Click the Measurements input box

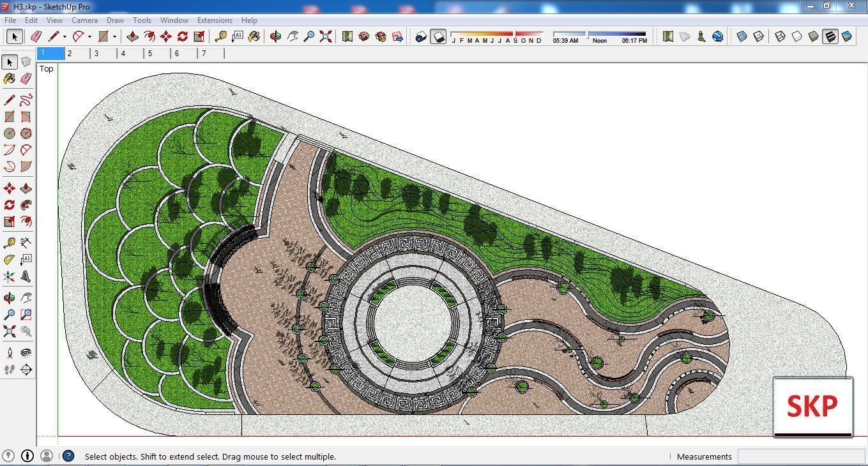point(801,456)
